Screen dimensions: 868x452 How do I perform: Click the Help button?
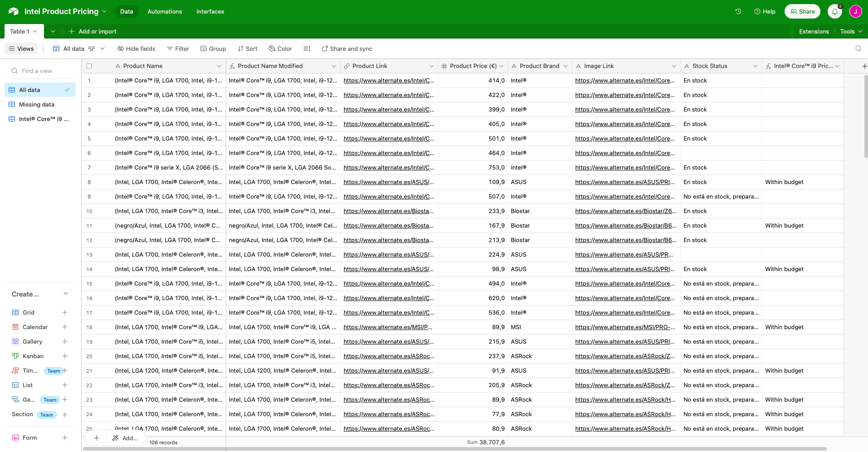765,11
